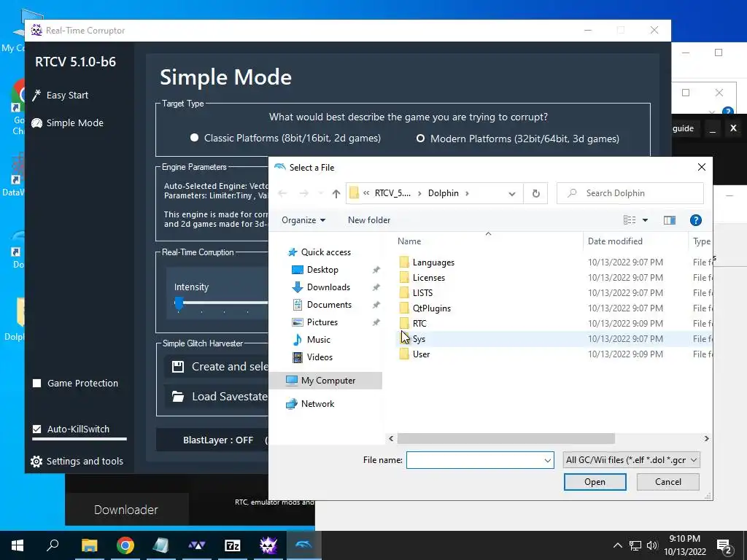Select Network in navigation pane

(x=317, y=404)
